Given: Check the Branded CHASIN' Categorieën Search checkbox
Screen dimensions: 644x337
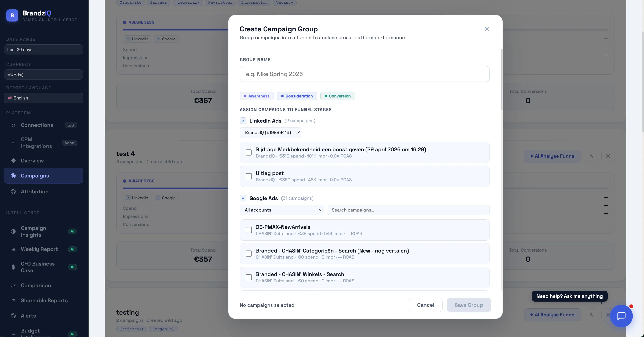Looking at the screenshot, I should (249, 254).
